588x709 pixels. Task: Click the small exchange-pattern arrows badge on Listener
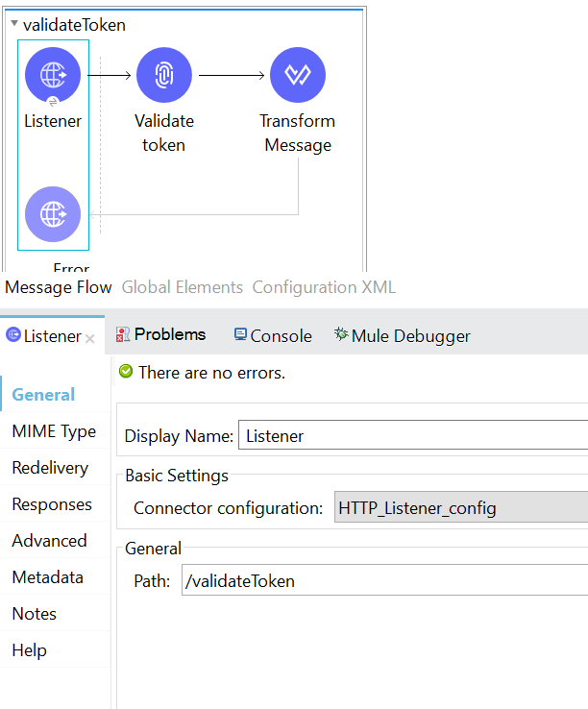pyautogui.click(x=53, y=101)
